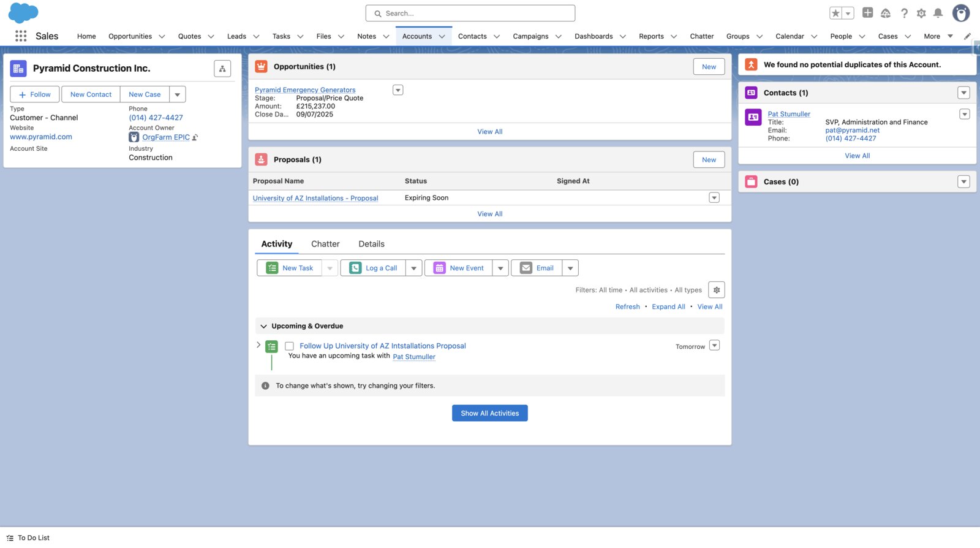Open the New Event dropdown arrow
Viewport: 980px width, 548px height.
point(500,268)
